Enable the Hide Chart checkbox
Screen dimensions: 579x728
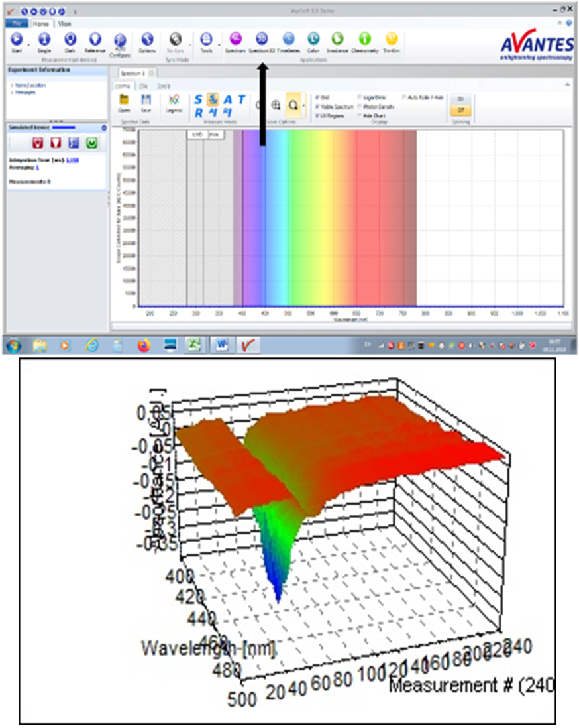point(360,115)
